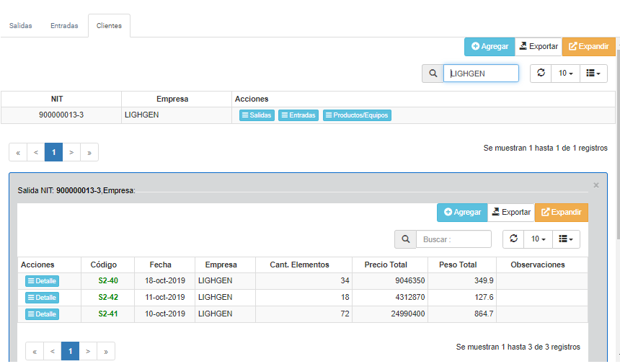
Task: Click the top search magnifier icon
Action: pos(433,74)
